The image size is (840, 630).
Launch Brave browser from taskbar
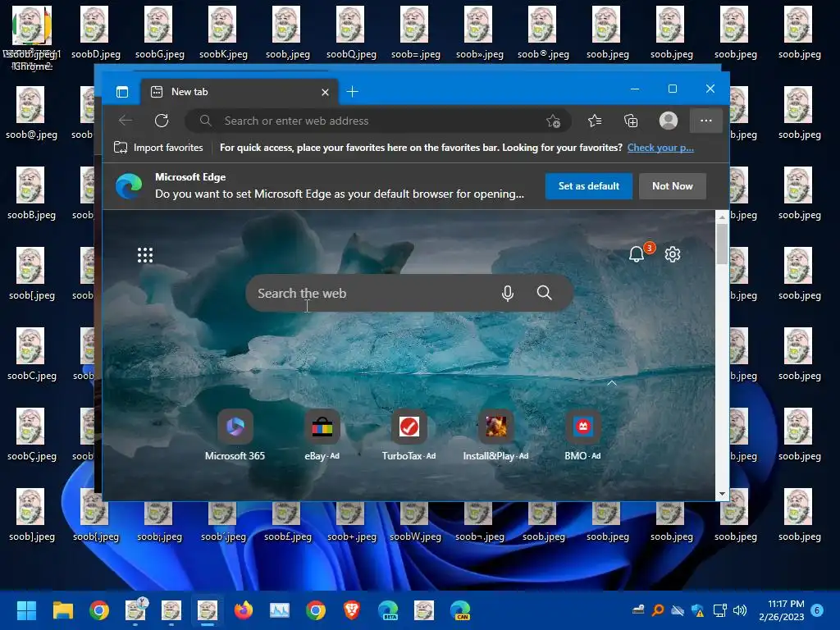coord(352,610)
